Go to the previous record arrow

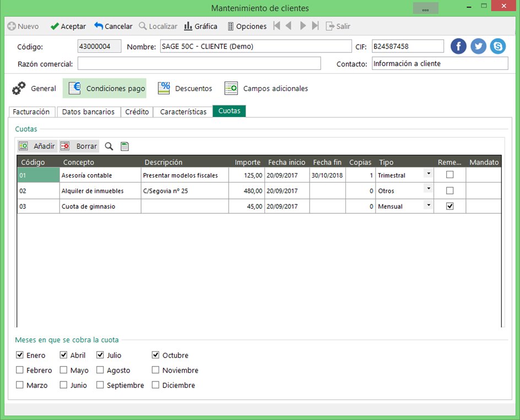[x=289, y=25]
